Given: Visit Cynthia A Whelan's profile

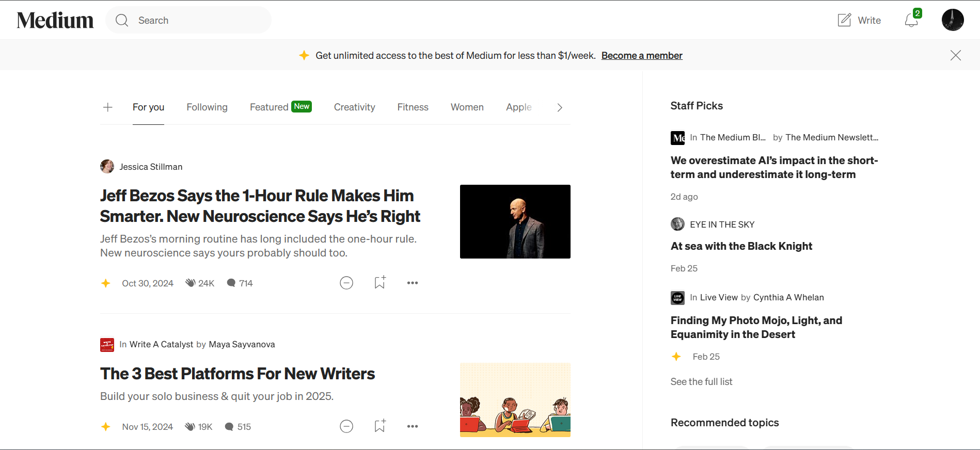Looking at the screenshot, I should coord(788,297).
